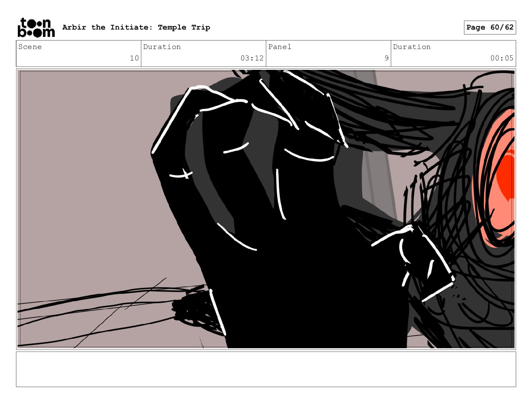Click the panel duration value '00:05'
532x411 pixels.
502,58
